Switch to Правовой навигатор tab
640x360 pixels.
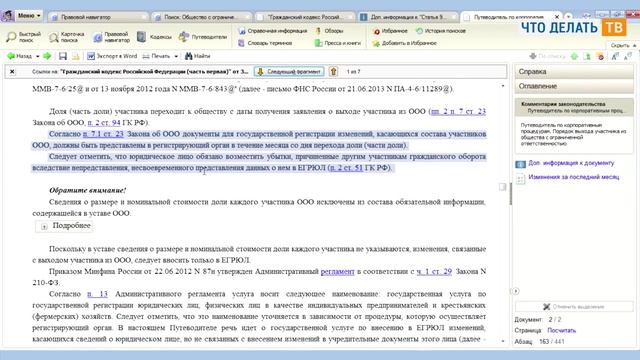tap(98, 17)
